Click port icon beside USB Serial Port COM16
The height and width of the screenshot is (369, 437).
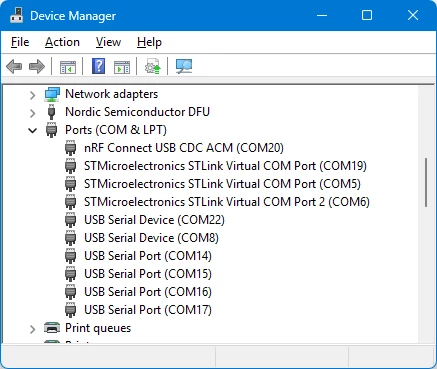click(x=70, y=292)
